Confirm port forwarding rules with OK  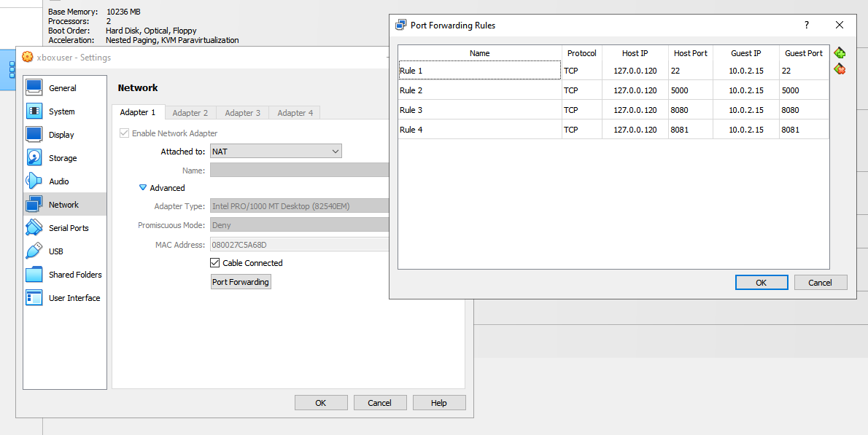(761, 283)
